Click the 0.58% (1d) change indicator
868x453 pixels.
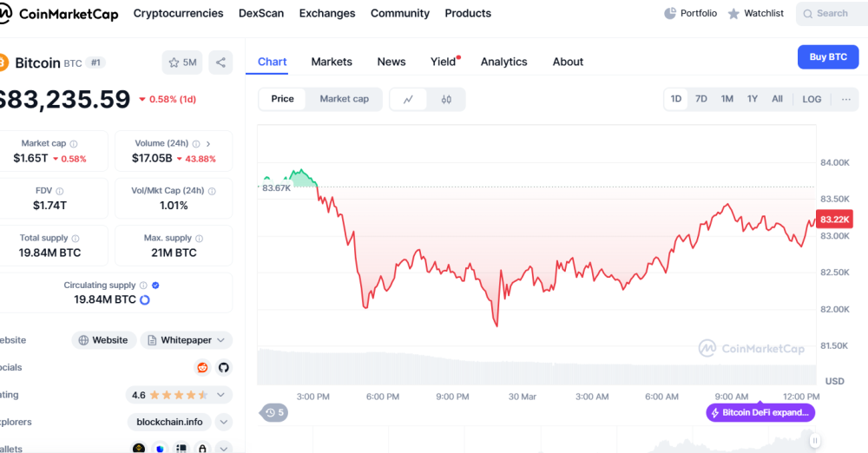tap(168, 100)
